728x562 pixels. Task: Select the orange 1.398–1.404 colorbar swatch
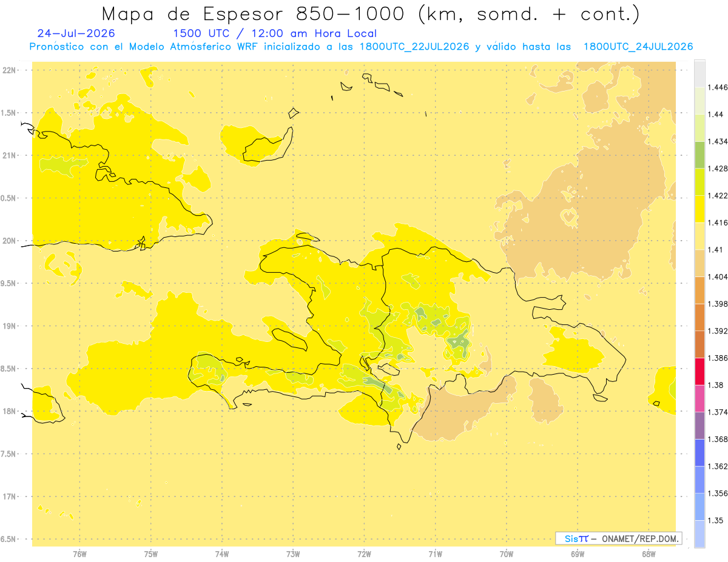coord(699,290)
